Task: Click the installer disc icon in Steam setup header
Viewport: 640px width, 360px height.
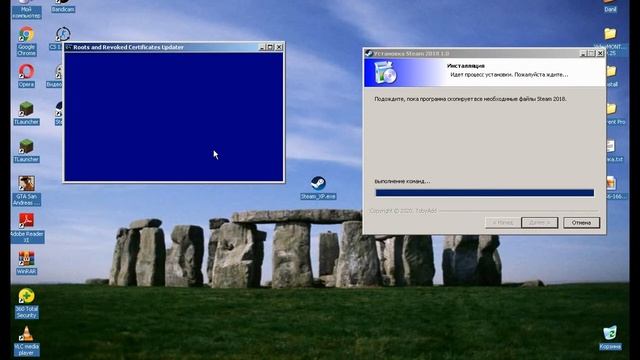Action: (385, 73)
